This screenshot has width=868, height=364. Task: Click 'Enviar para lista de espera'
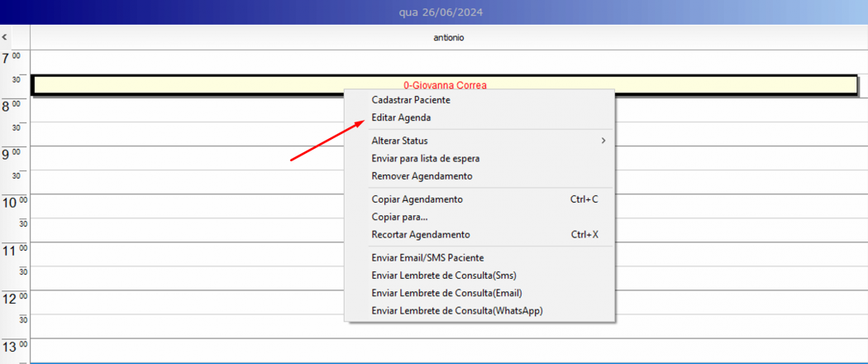point(425,158)
